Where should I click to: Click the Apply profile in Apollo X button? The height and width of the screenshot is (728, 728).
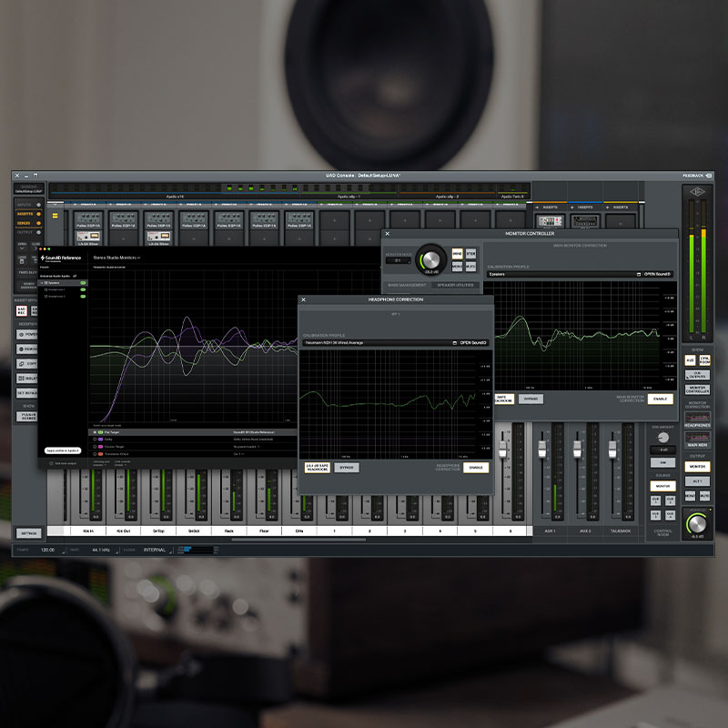pos(64,450)
